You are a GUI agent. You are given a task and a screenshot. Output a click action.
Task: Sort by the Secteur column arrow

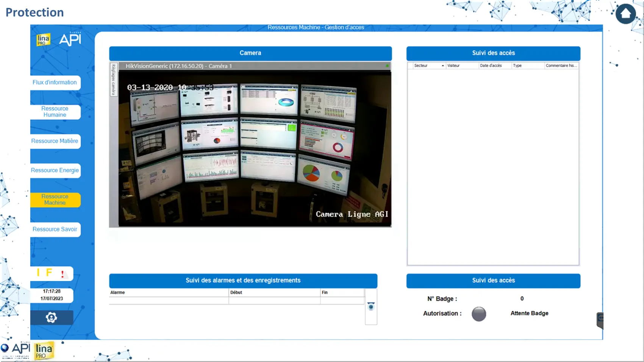click(442, 66)
